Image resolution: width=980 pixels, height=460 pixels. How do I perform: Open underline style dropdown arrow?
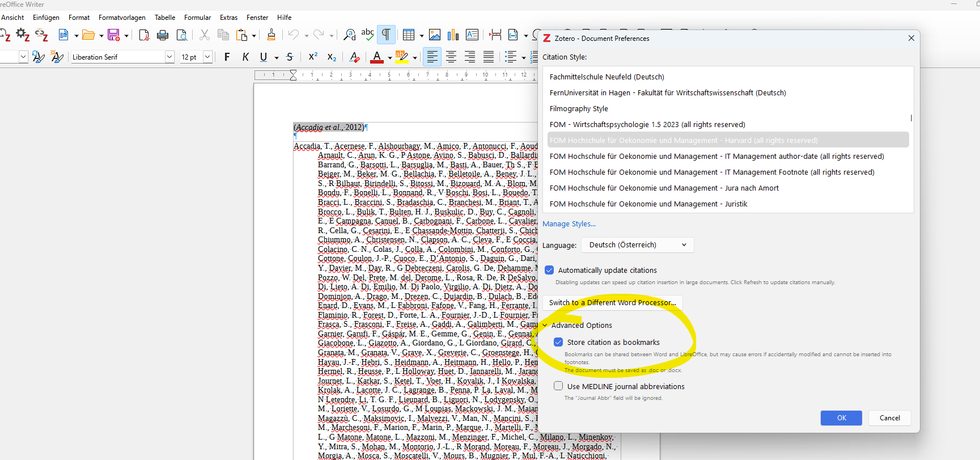click(x=277, y=57)
